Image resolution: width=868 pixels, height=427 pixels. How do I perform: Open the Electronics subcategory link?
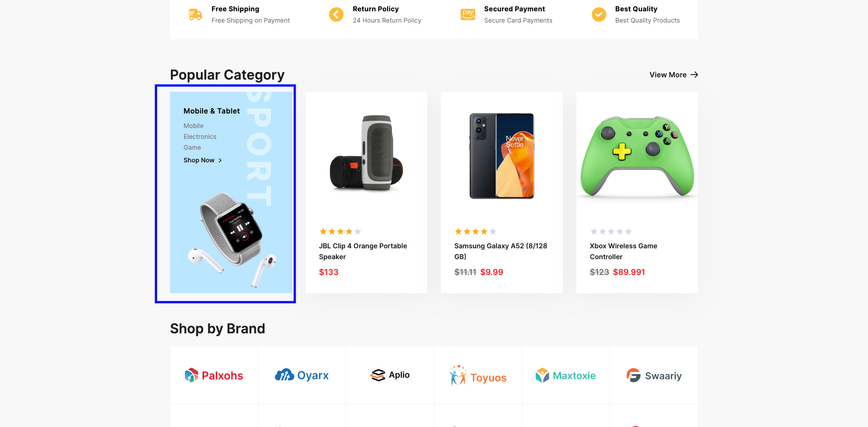(200, 137)
